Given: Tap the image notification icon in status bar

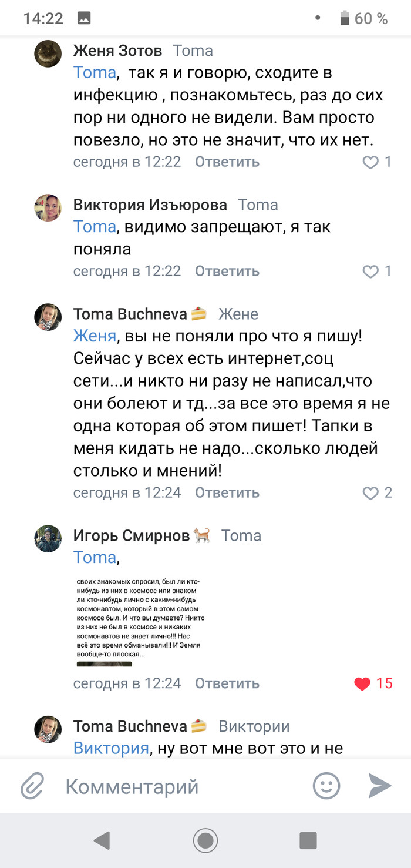Looking at the screenshot, I should pos(84,19).
